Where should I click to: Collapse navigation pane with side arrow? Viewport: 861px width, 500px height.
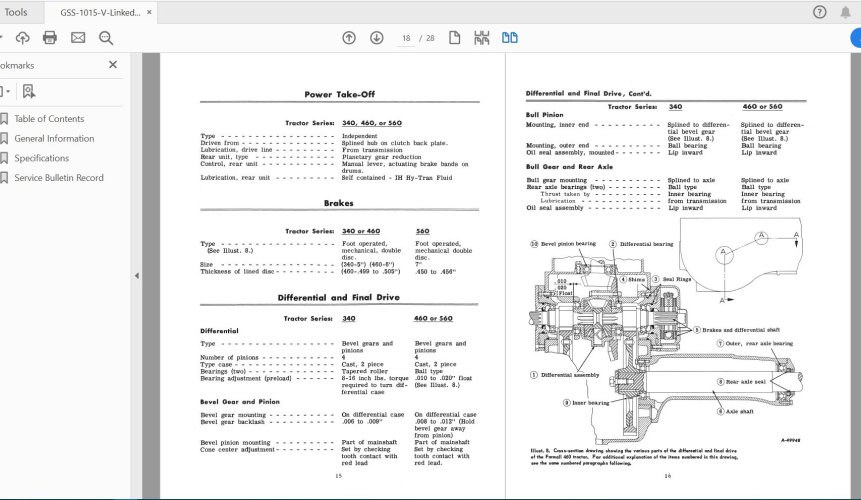click(x=136, y=276)
